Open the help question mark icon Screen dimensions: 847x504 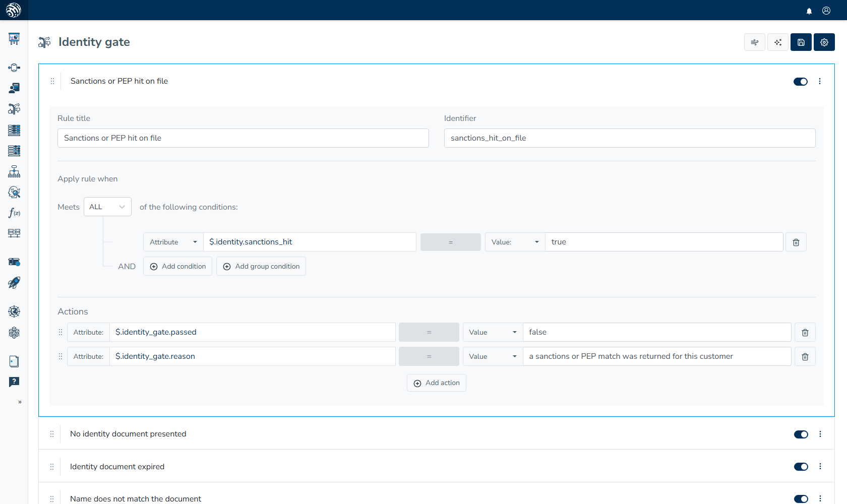coord(14,382)
